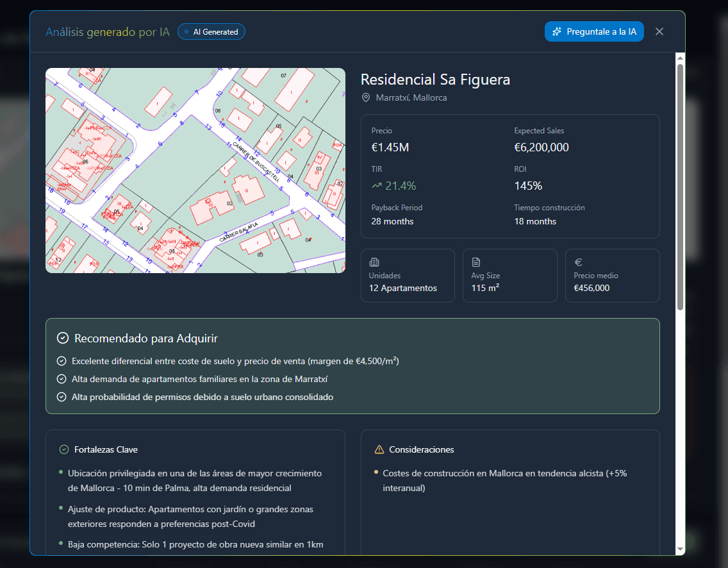Select the title Residencial Sa Figuera
Screen dimensions: 728x568
[436, 79]
